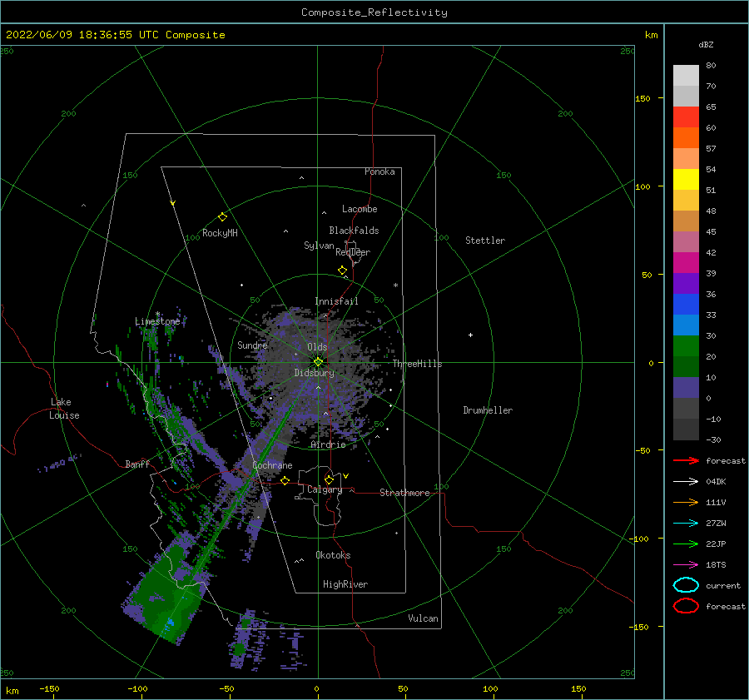Click the cyan 27ZW arrow in legend
The width and height of the screenshot is (749, 700).
tap(686, 524)
